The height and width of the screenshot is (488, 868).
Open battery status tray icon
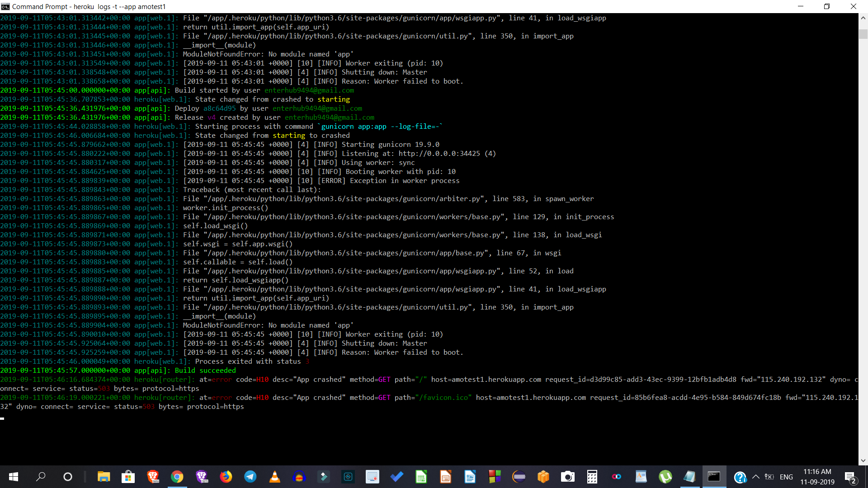tap(769, 477)
